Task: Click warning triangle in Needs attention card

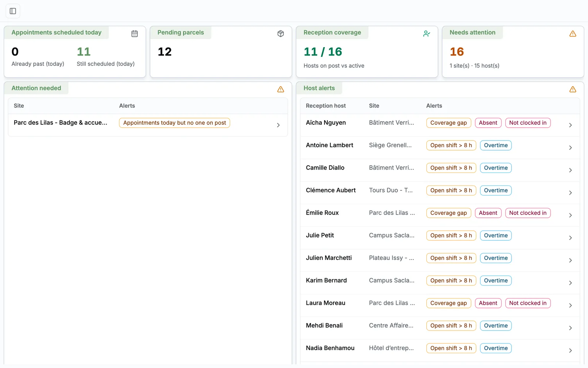Action: click(x=573, y=33)
